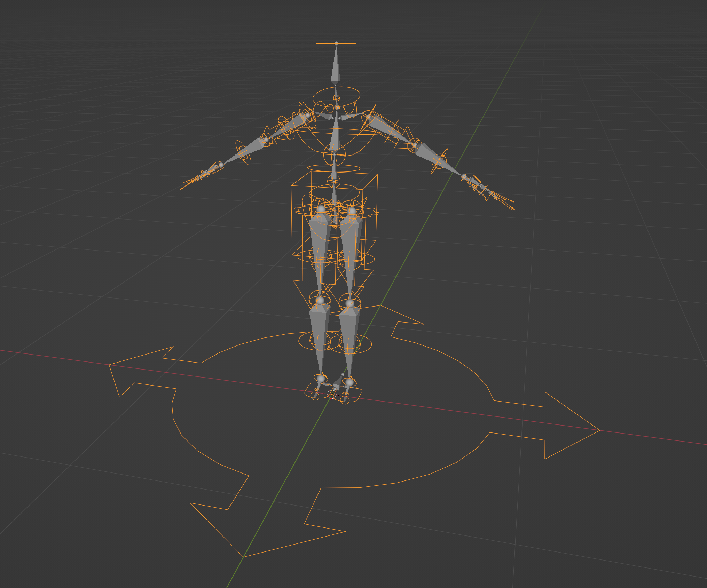Select the shin bone on screen's left
The image size is (707, 588).
tap(320, 339)
